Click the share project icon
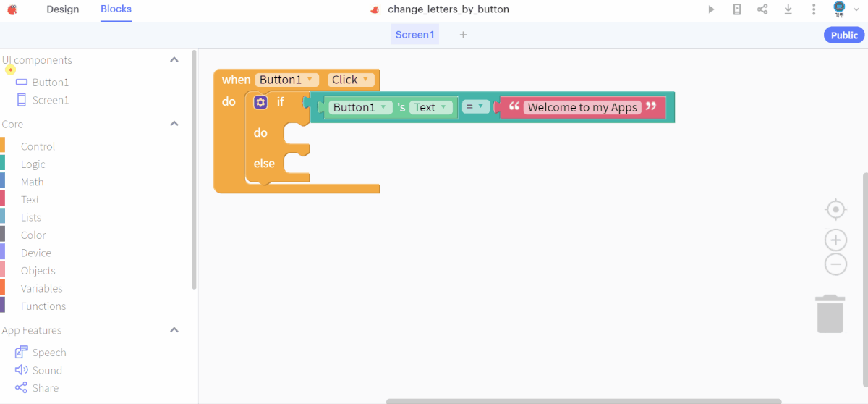 pos(762,9)
